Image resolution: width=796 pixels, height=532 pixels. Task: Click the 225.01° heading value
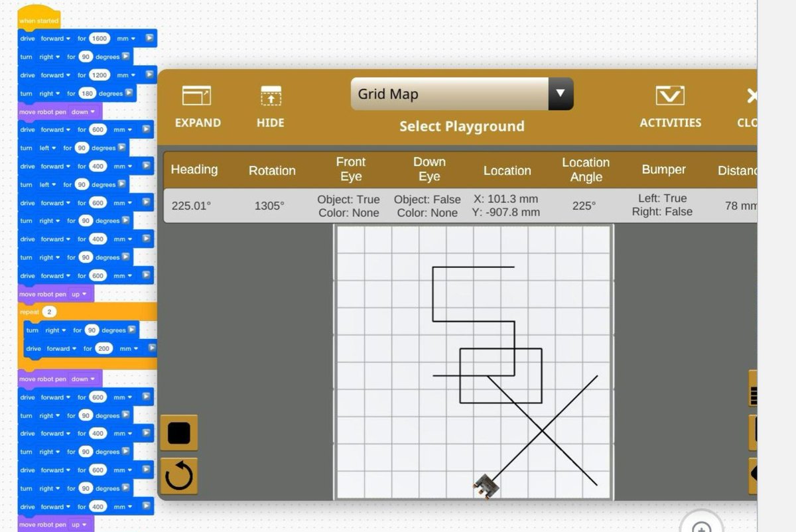(191, 206)
